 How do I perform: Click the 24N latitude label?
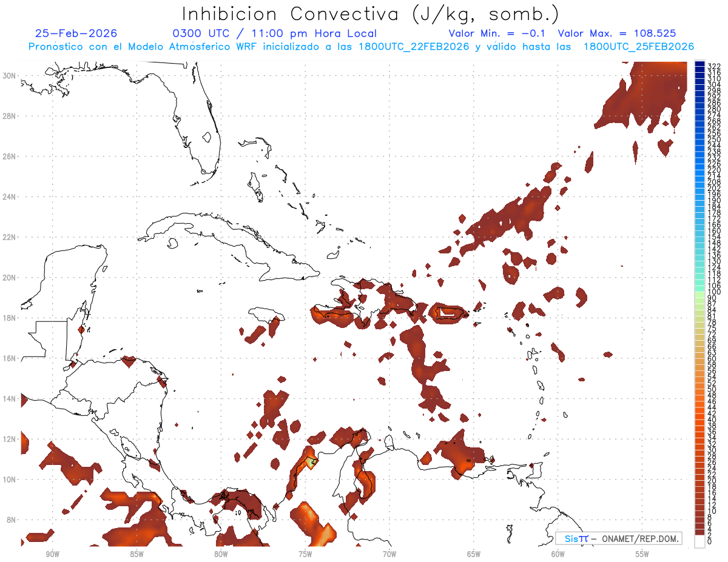coord(10,196)
